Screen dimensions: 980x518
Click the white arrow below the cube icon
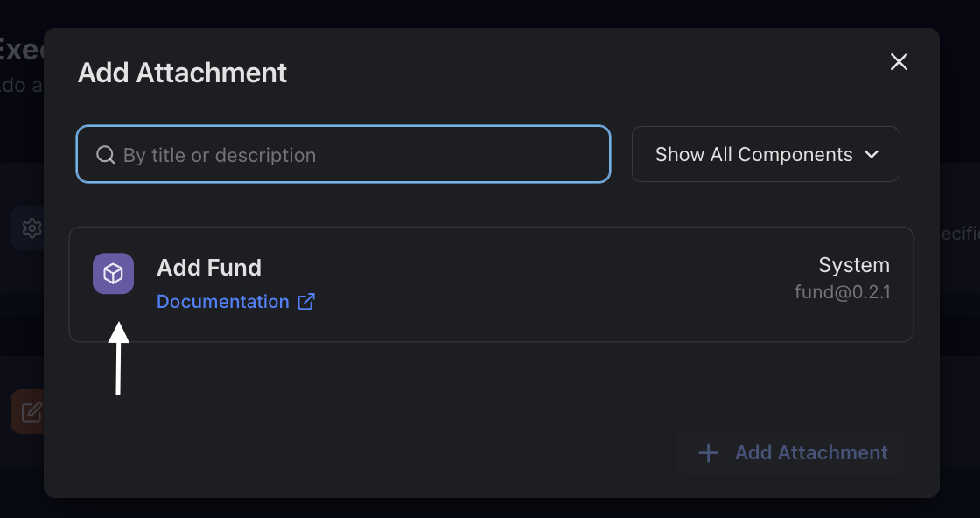tap(118, 359)
